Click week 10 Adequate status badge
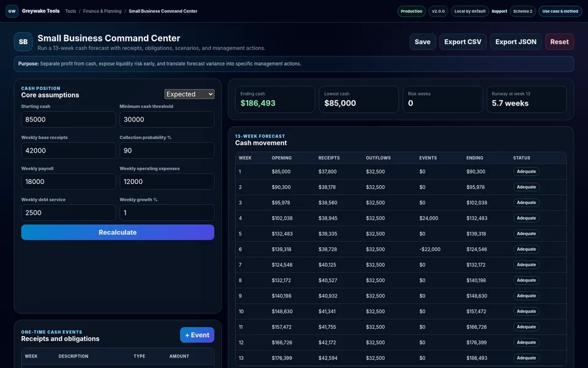Screen dimensions: 588x368 [x=527, y=312]
